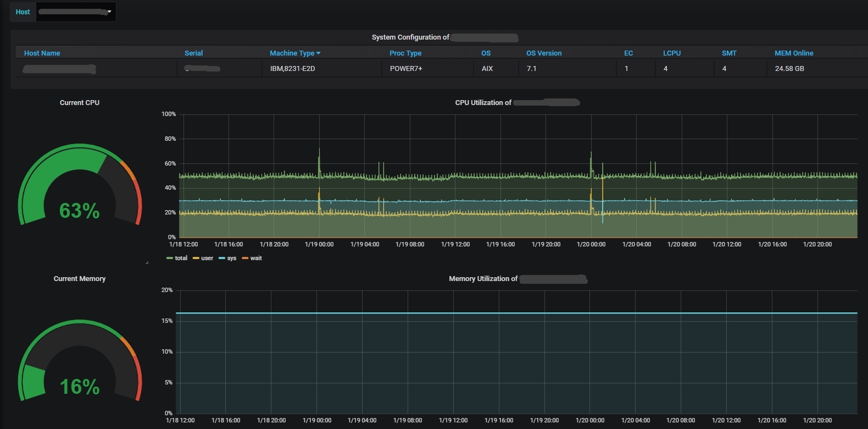Sort table by LCPU column header
868x429 pixels.
click(x=671, y=53)
